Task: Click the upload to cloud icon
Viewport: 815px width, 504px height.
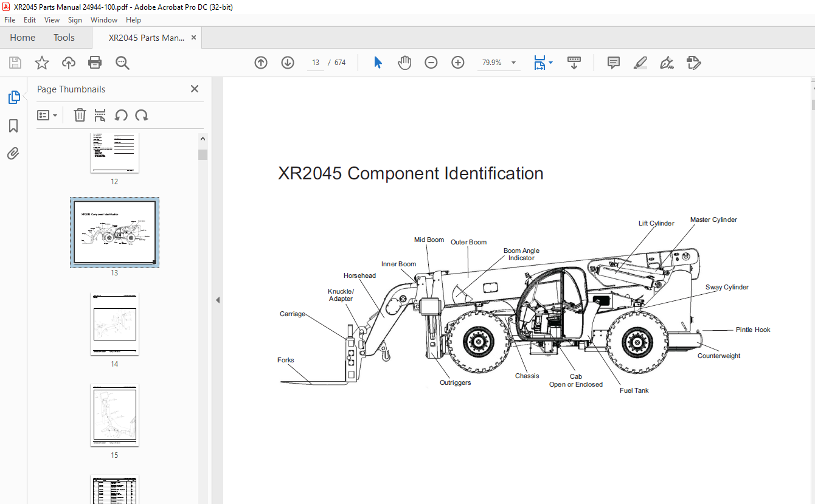Action: pyautogui.click(x=69, y=63)
